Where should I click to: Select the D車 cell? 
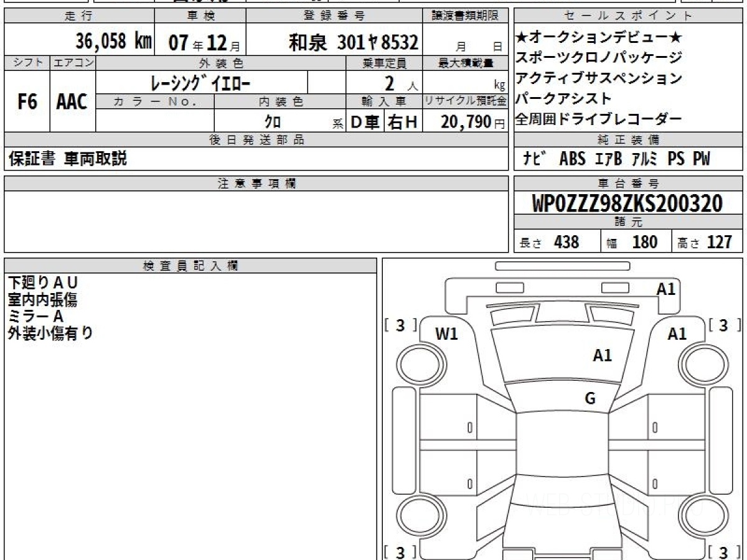[x=365, y=122]
